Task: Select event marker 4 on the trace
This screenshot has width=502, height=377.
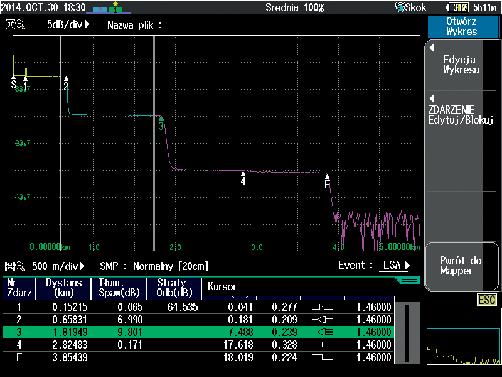Action: coord(243,178)
